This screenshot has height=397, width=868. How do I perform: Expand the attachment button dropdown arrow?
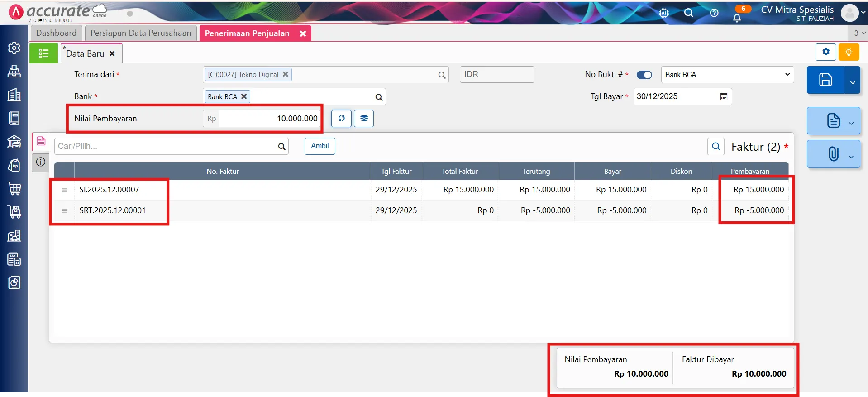point(851,157)
